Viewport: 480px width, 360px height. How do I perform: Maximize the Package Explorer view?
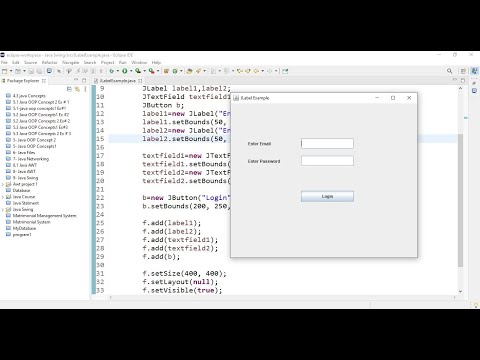pyautogui.click(x=84, y=80)
